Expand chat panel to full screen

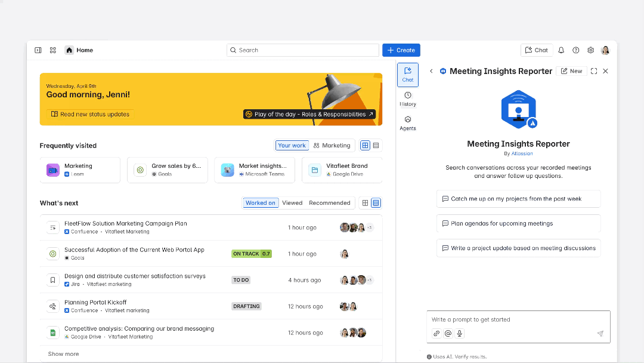(594, 71)
